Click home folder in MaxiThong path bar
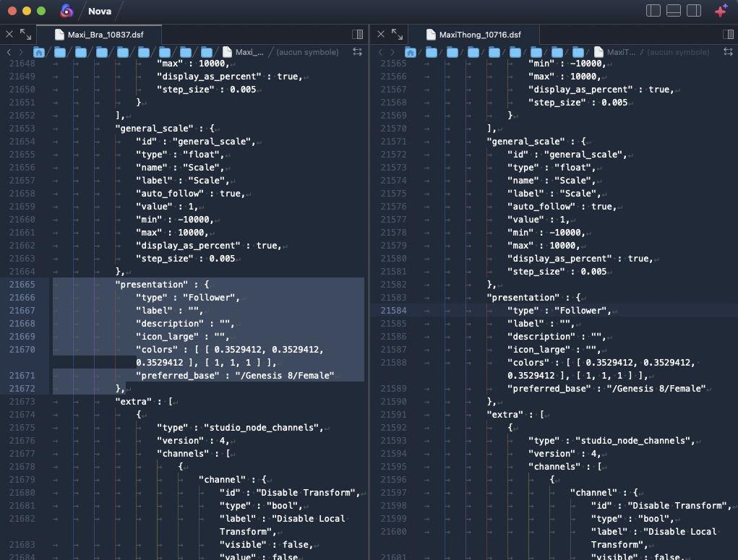This screenshot has height=560, width=738. [411, 52]
